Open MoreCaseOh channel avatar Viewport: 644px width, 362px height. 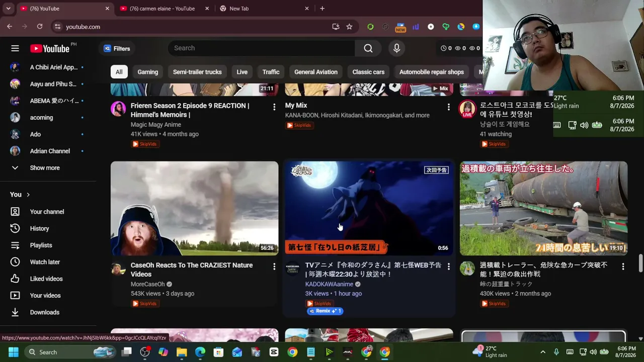coord(118,269)
